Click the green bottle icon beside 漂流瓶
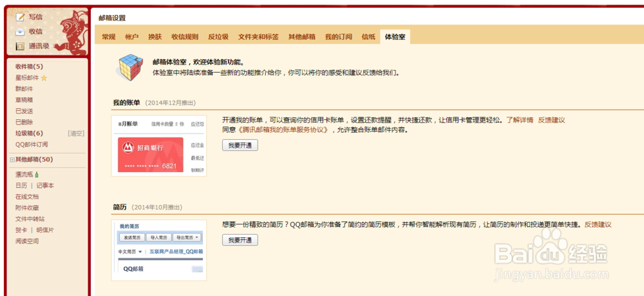 pos(37,175)
